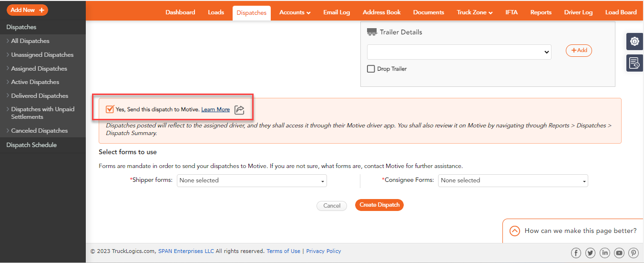Click the Add New button

click(27, 10)
